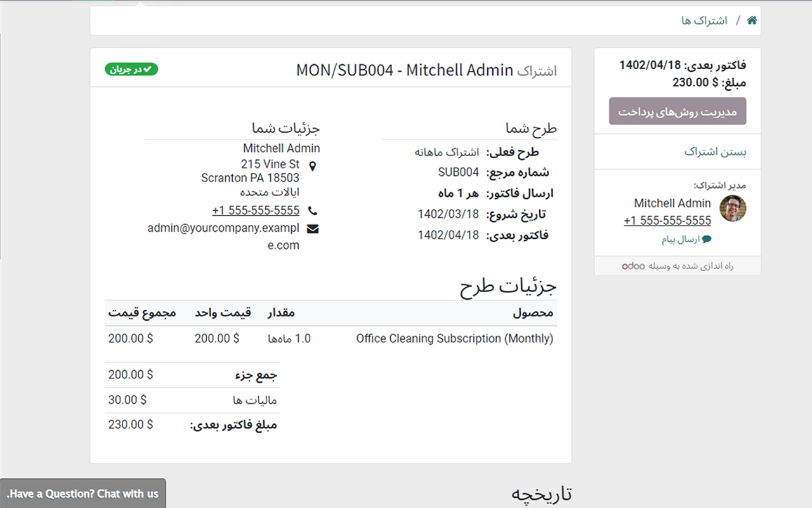Image resolution: width=812 pixels, height=508 pixels.
Task: Click the مدیر اشتراک name Mitchell Admin
Action: pos(672,203)
